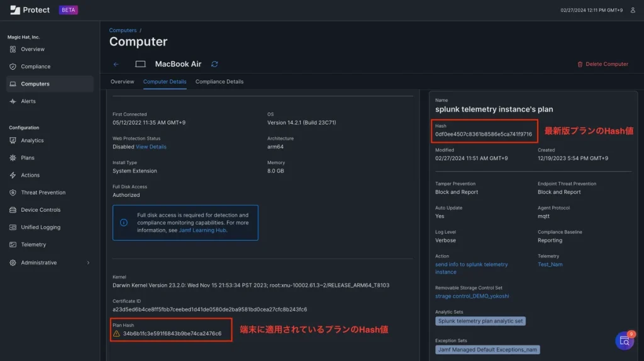The image size is (644, 361).
Task: Click the Delete Computer button
Action: pos(602,64)
